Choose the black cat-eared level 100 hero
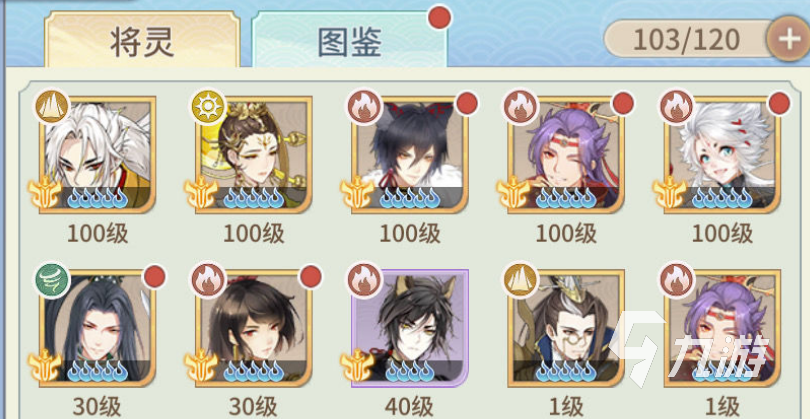Screen dimensions: 810x419 (x=410, y=154)
